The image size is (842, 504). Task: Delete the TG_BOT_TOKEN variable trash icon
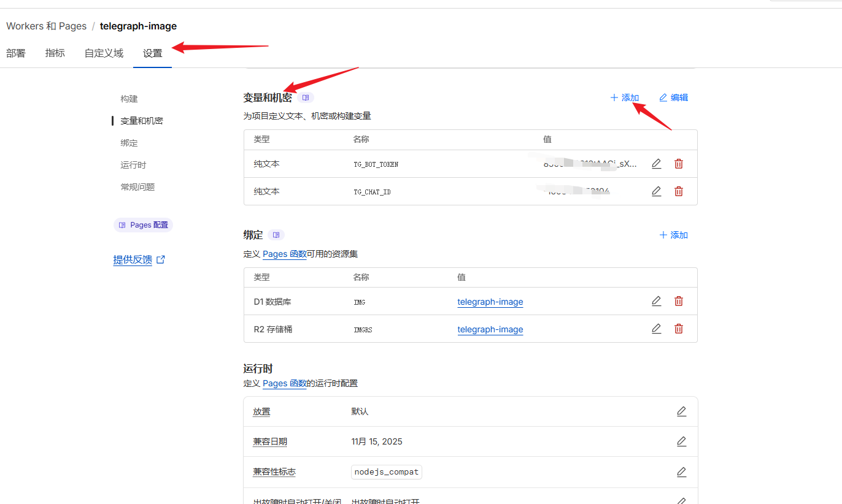679,164
